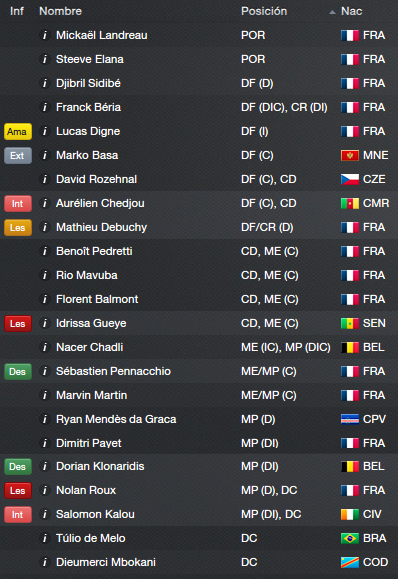
Task: Sort the list by the Nac column
Action: 351,11
